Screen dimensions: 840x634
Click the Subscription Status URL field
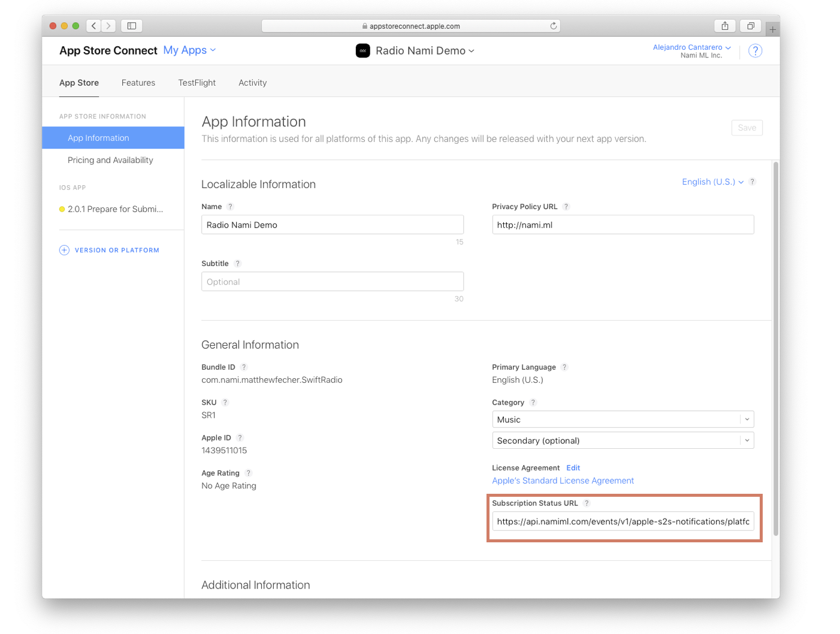[623, 521]
